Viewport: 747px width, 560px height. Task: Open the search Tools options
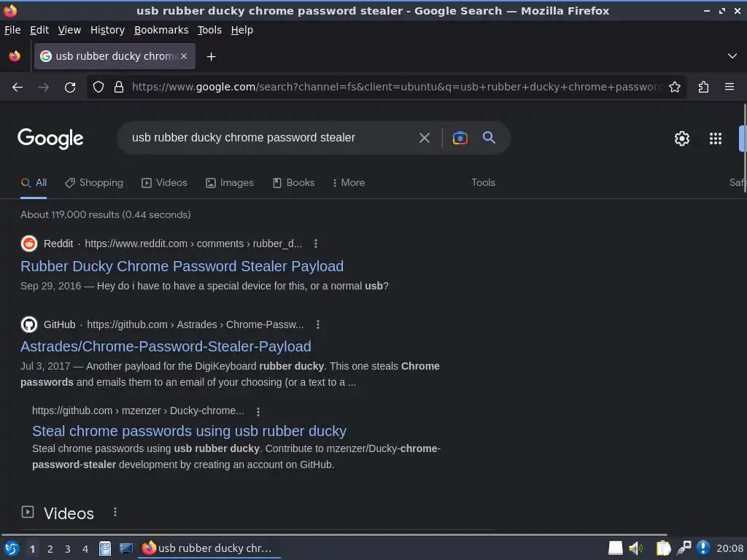click(483, 183)
